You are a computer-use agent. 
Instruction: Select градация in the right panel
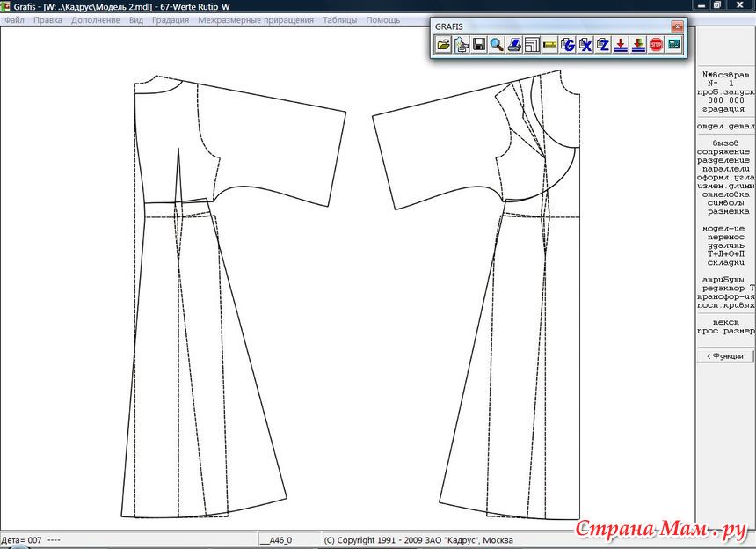(x=725, y=109)
